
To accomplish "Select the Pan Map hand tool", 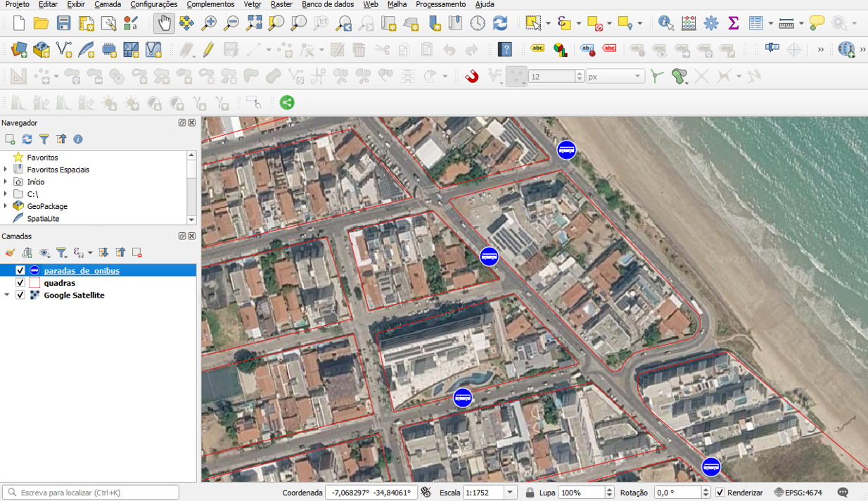I will (x=164, y=23).
